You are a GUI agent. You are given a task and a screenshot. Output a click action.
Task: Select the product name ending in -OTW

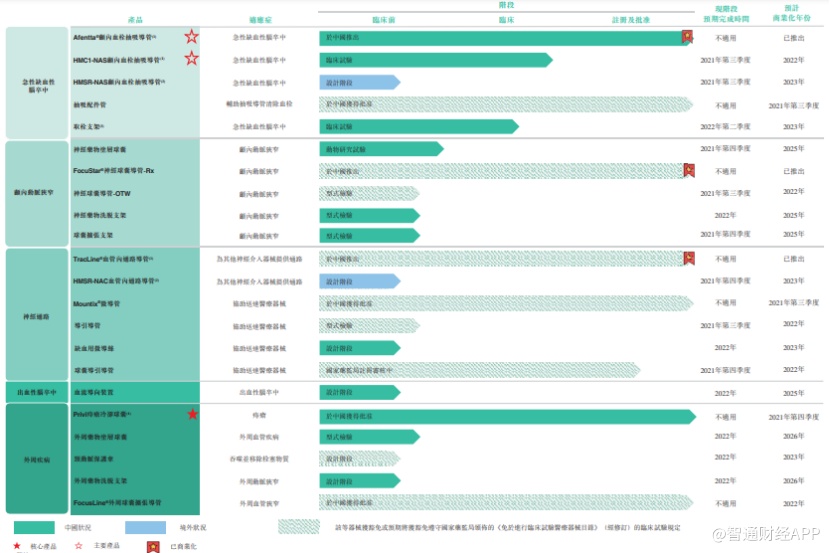tap(102, 194)
